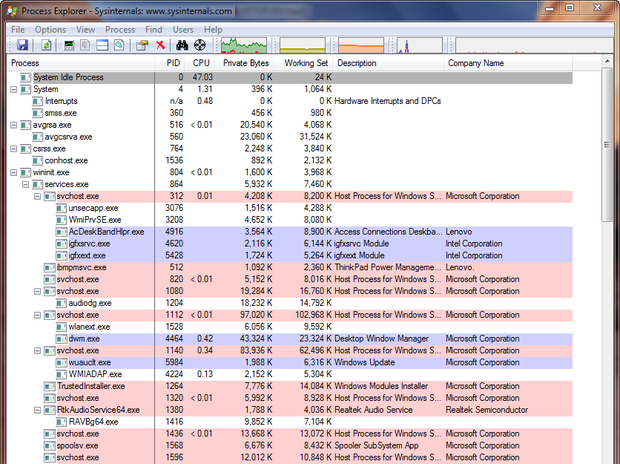The image size is (620, 464).
Task: Click the icon beside smss.exe
Action: [x=37, y=113]
